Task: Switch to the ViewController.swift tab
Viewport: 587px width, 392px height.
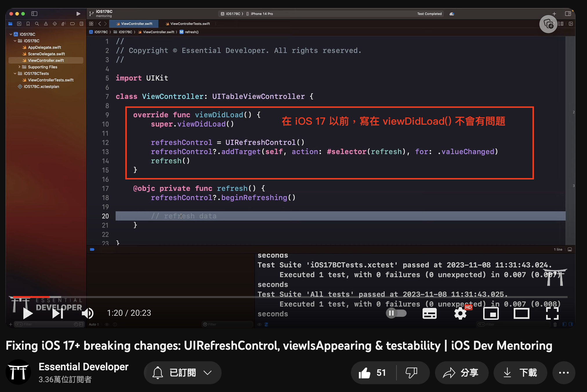Action: pos(134,24)
